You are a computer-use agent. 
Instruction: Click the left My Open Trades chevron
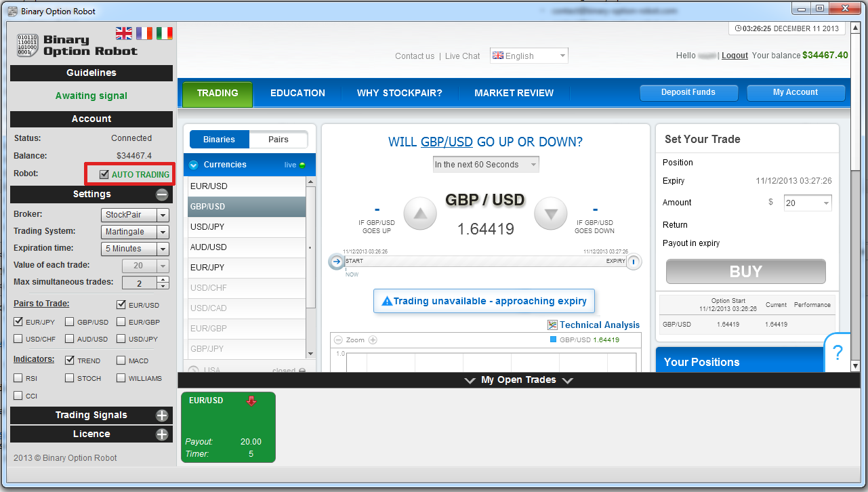pyautogui.click(x=470, y=381)
